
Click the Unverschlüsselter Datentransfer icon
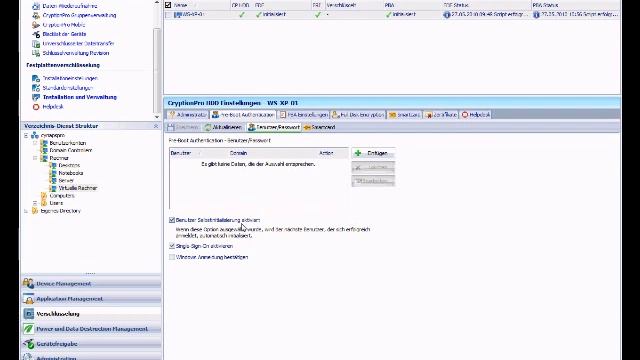pos(36,44)
